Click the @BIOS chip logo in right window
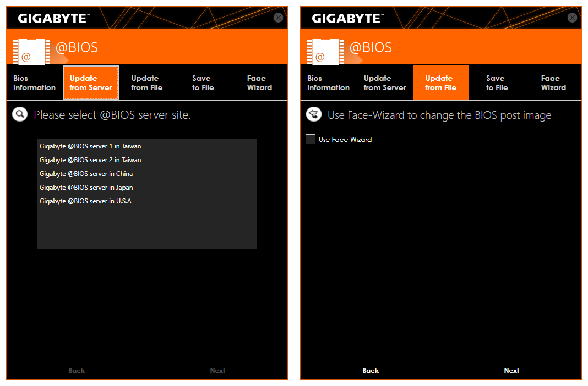The image size is (588, 386). [325, 52]
